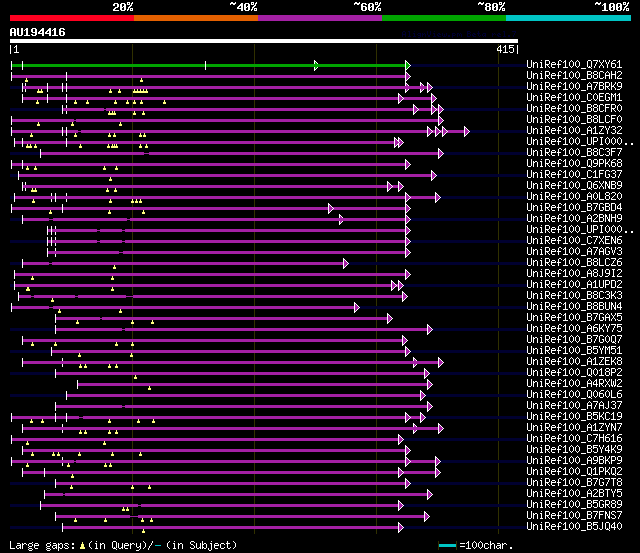Select the UniRef100_Q060L6 label
The width and height of the screenshot is (640, 553).
pyautogui.click(x=574, y=395)
